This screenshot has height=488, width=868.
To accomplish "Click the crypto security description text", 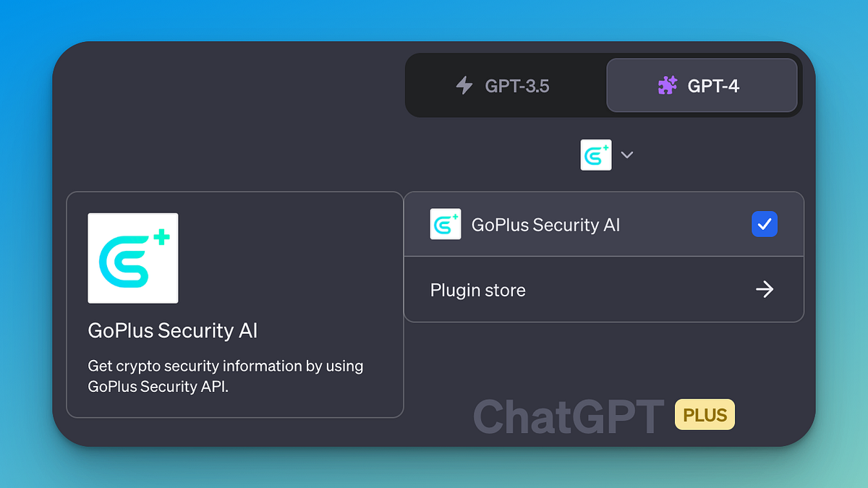I will 226,376.
